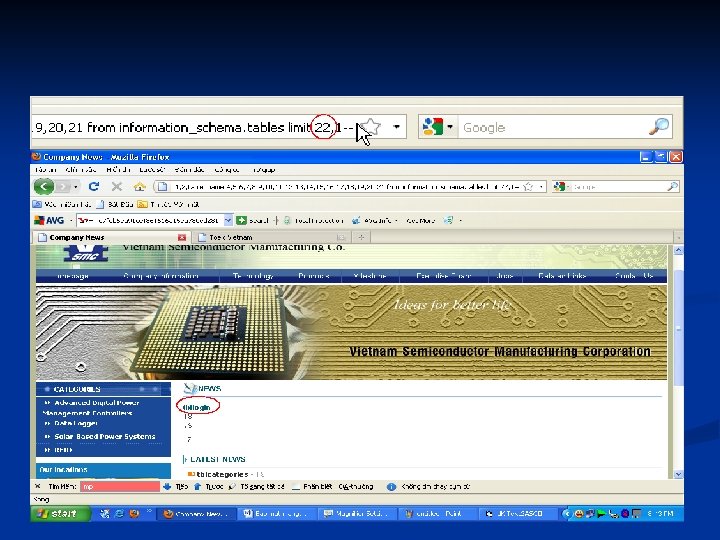Click the Forward arrow in Firefox

tap(63, 186)
